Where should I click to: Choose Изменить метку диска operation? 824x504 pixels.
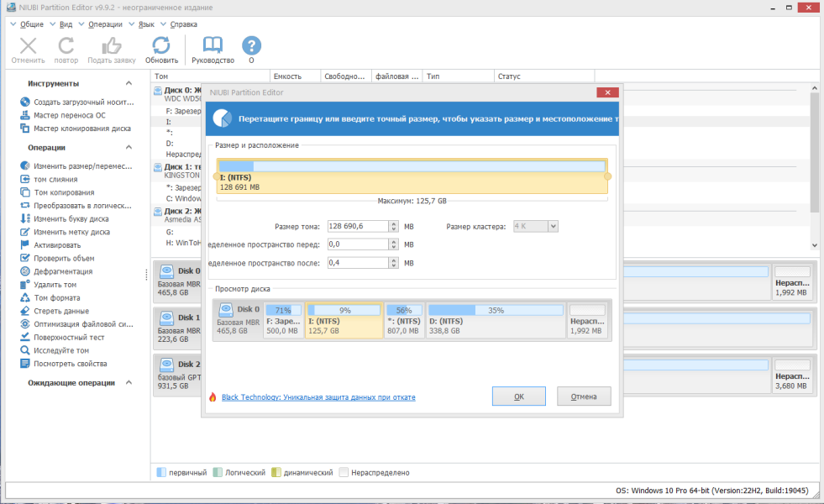tap(66, 232)
